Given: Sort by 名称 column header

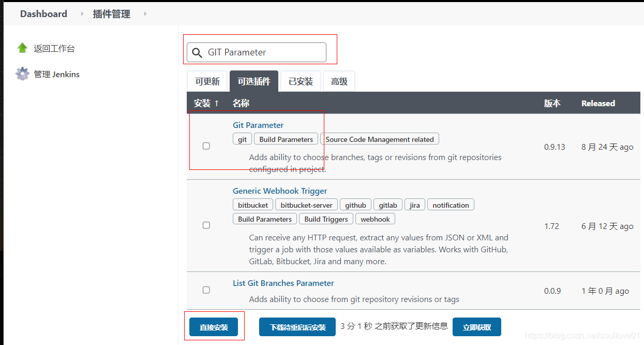Looking at the screenshot, I should tap(241, 103).
